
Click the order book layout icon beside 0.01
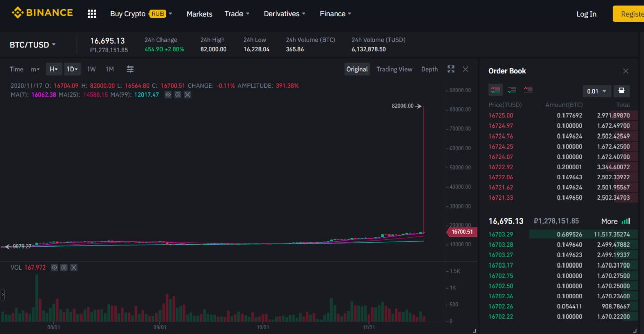click(x=622, y=91)
